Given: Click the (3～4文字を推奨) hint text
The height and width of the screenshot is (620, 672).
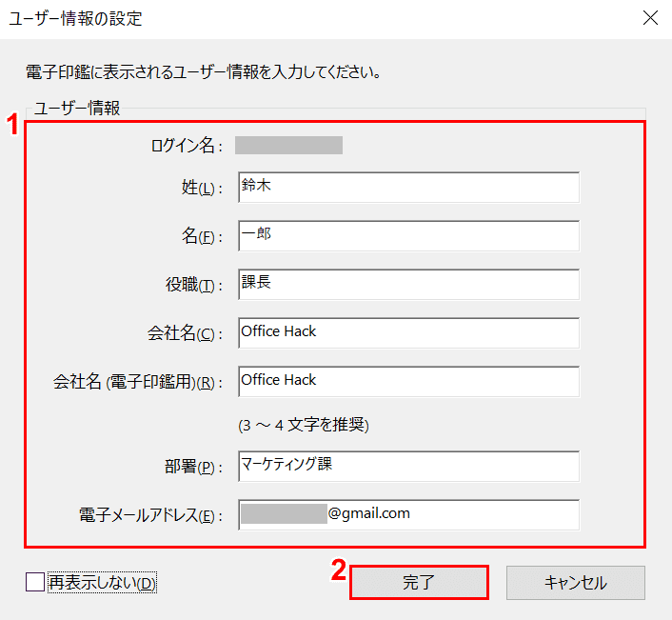Looking at the screenshot, I should 304,425.
